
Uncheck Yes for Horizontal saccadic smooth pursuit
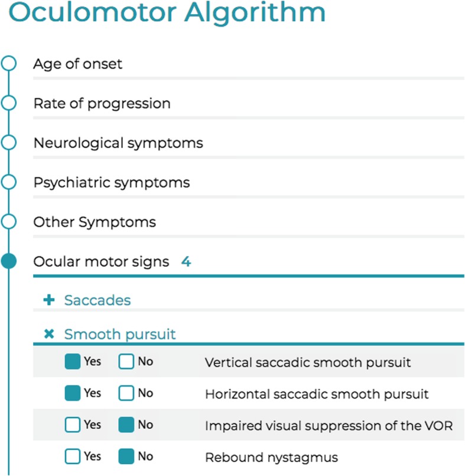tap(72, 393)
